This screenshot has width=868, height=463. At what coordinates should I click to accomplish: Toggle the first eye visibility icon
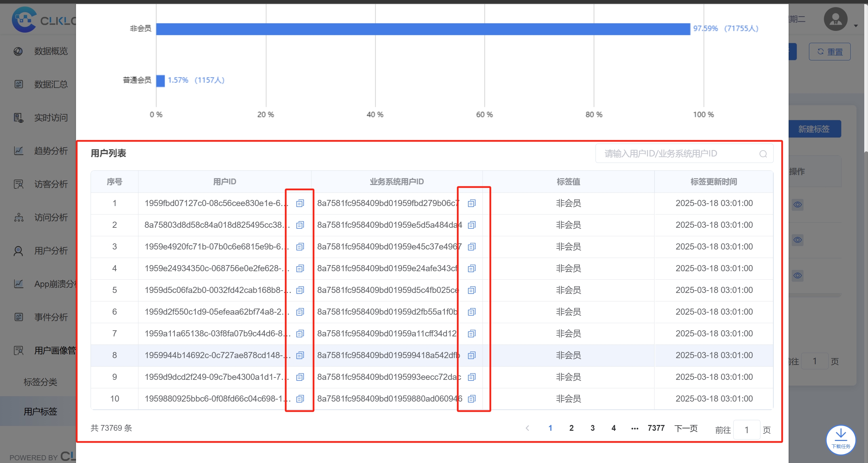click(798, 205)
